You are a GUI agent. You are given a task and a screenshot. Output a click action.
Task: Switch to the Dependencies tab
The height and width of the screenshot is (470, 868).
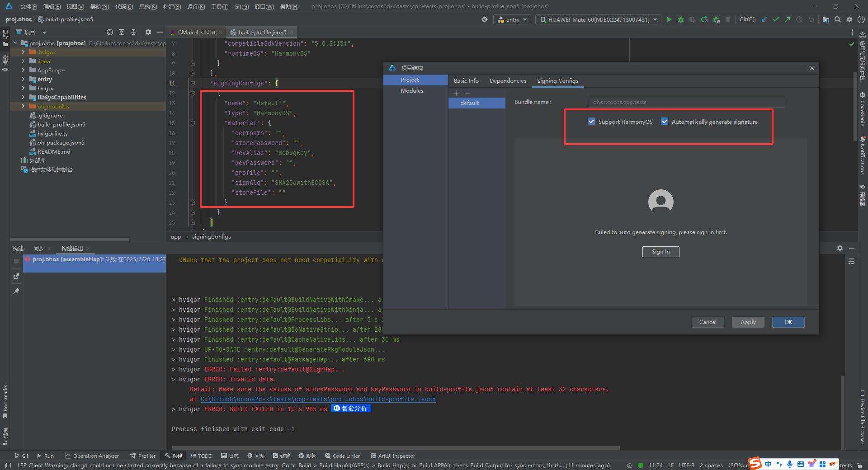pos(508,80)
